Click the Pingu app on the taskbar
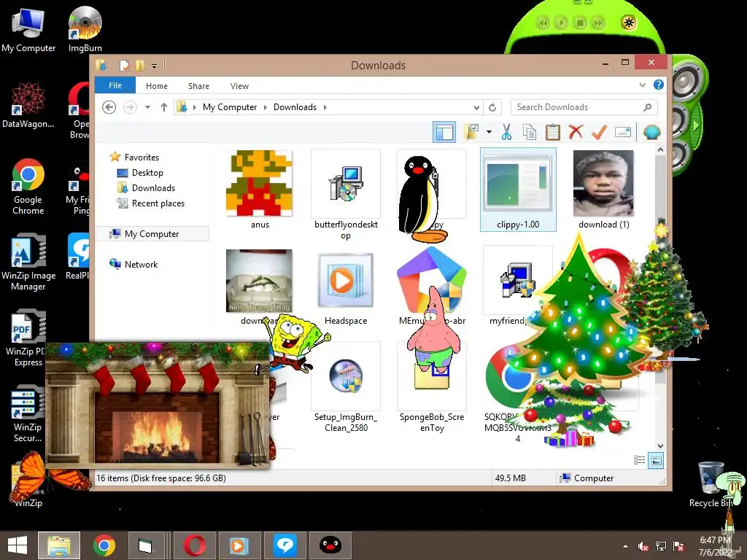 [330, 545]
